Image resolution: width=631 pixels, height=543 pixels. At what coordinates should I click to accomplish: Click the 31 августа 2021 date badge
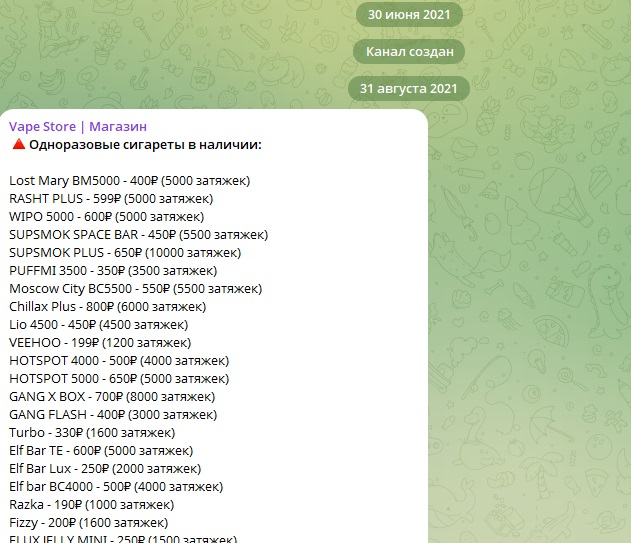pos(409,89)
